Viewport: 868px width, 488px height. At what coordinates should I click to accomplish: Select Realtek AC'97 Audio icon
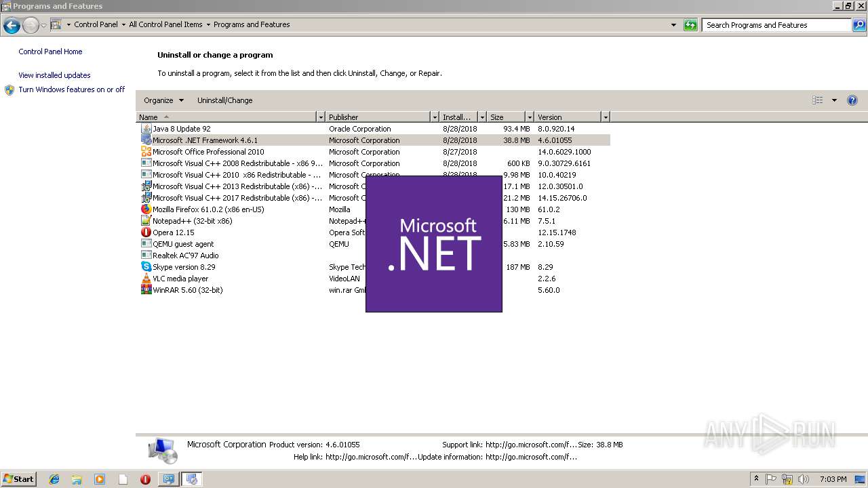pyautogui.click(x=146, y=256)
